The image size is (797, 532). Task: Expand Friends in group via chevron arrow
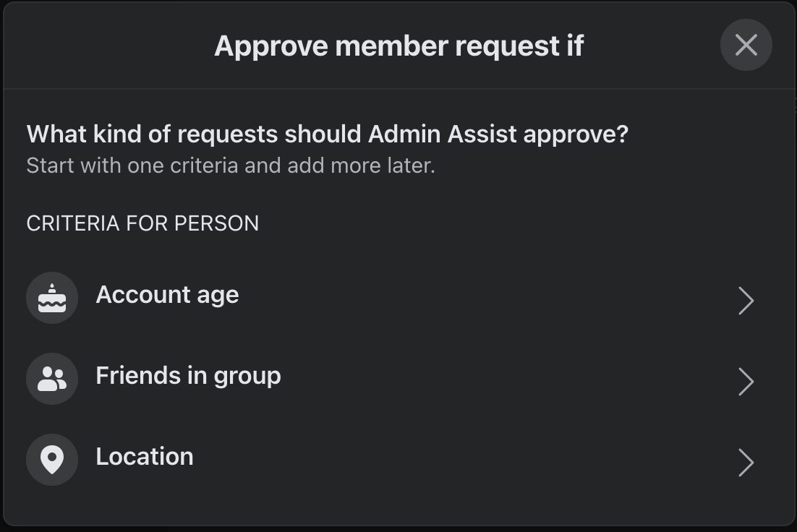tap(746, 381)
